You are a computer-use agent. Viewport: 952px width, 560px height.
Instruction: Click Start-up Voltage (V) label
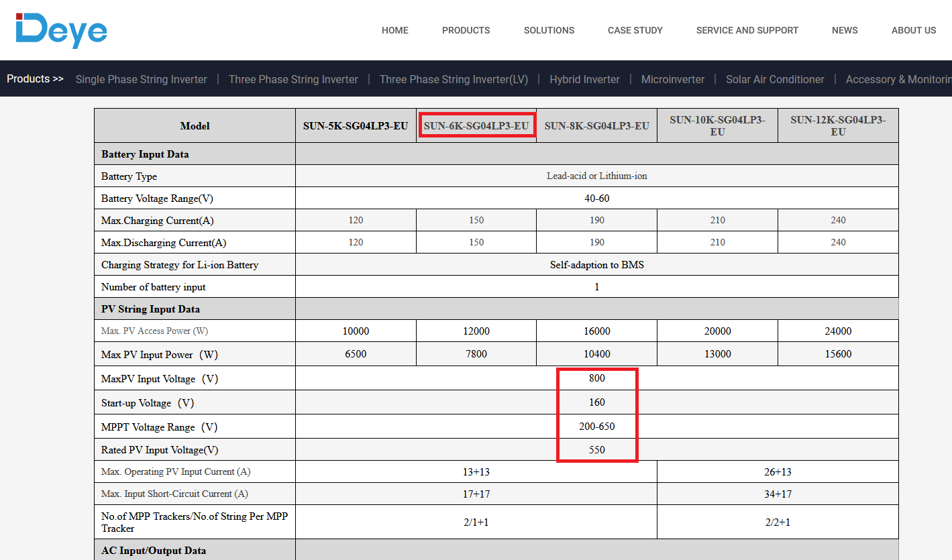pyautogui.click(x=148, y=403)
